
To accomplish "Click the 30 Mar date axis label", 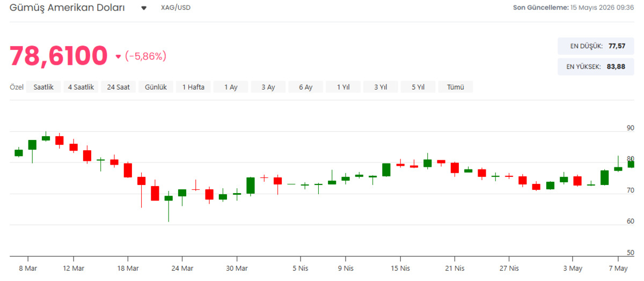I will coord(237,268).
